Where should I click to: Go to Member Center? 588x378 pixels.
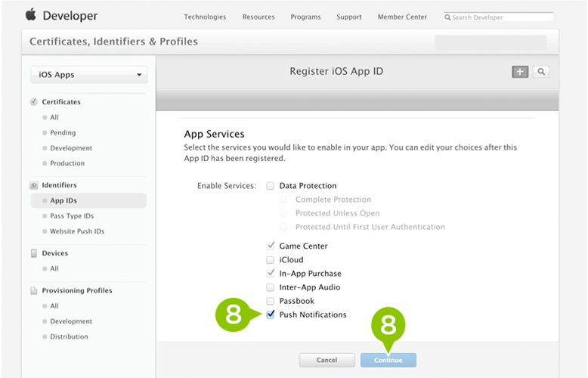402,17
